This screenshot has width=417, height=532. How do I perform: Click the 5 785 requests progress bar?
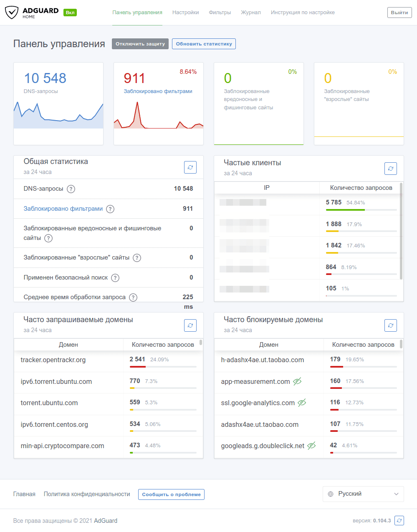click(361, 210)
